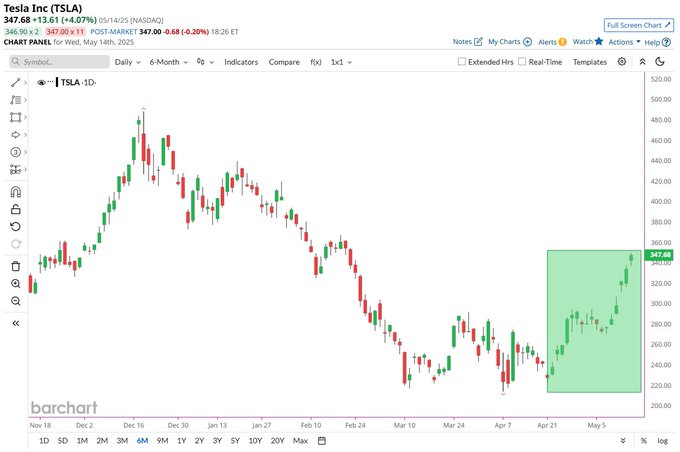Open the chart type candlestick dropdown

click(x=205, y=62)
